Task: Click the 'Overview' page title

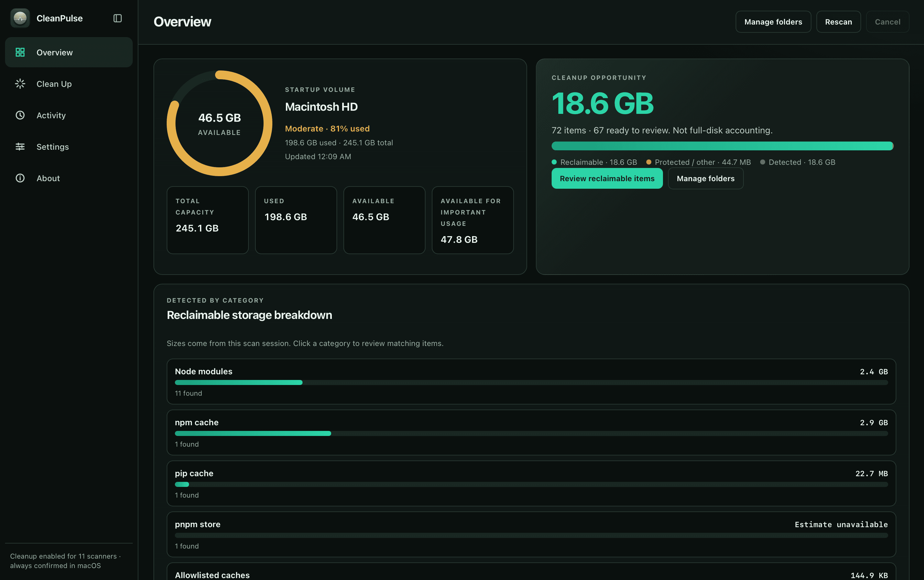Action: pos(182,22)
